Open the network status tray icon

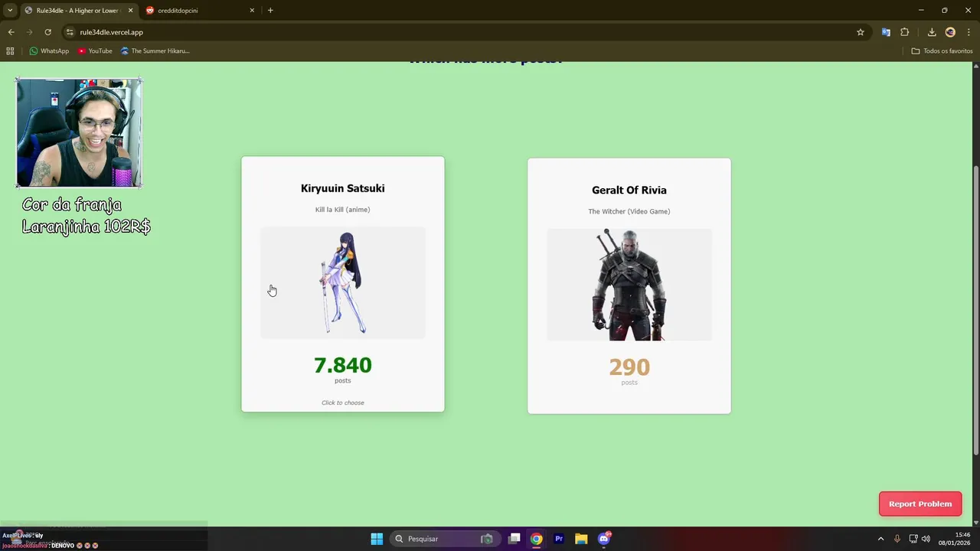coord(913,539)
